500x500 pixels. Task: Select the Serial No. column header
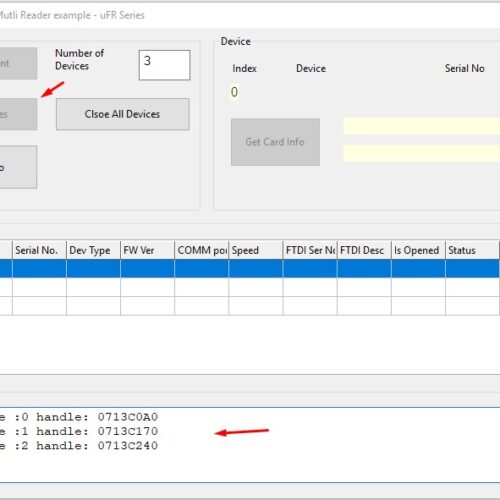point(39,250)
